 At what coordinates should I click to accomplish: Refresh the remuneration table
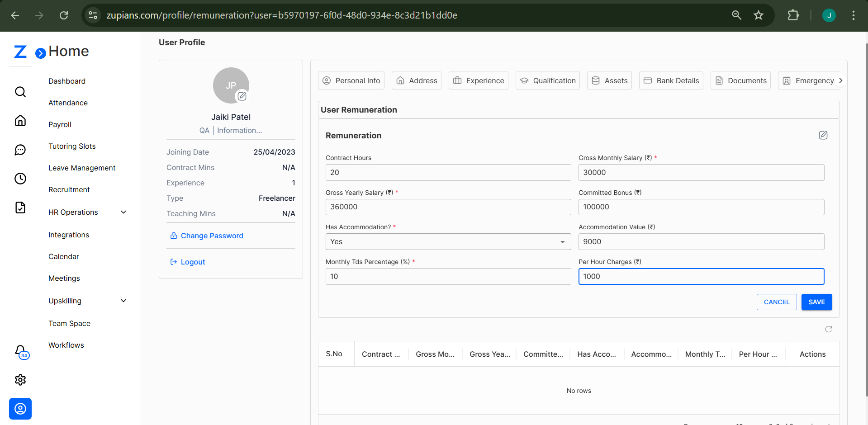click(829, 329)
